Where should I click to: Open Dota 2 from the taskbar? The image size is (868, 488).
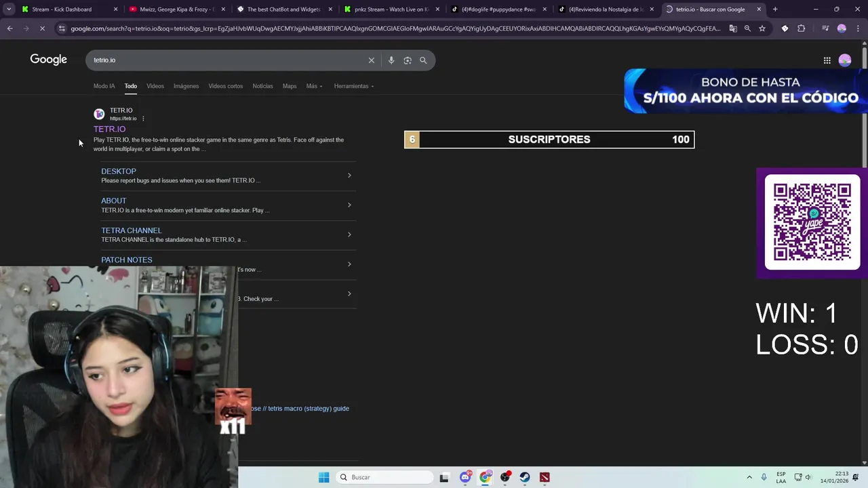[x=545, y=477]
